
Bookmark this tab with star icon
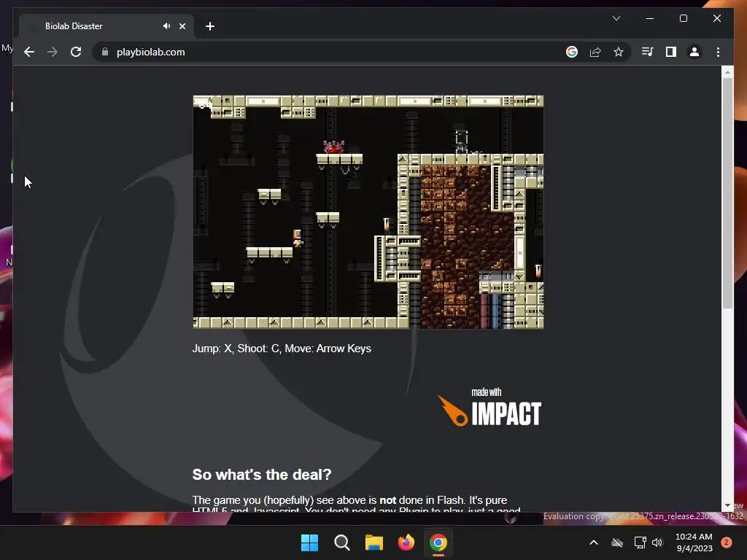tap(619, 52)
